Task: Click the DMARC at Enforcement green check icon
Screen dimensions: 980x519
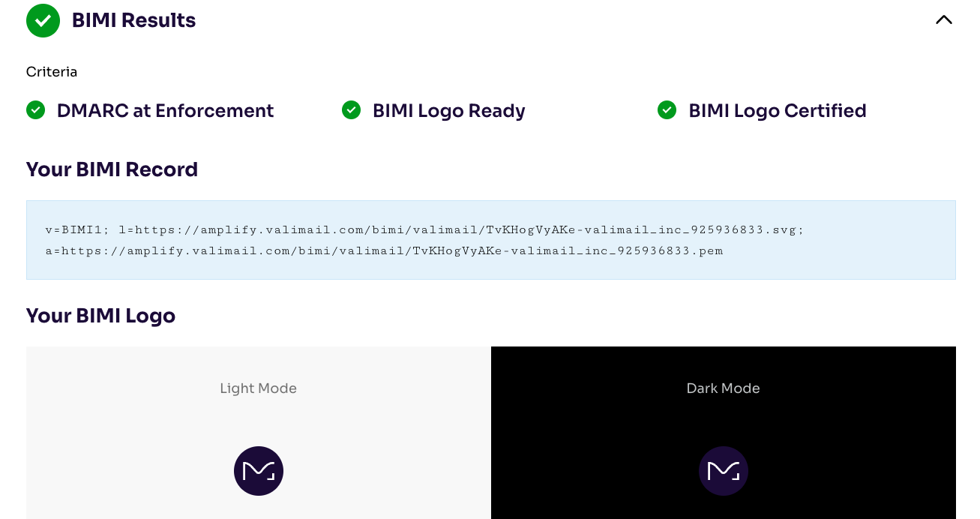Action: click(35, 110)
